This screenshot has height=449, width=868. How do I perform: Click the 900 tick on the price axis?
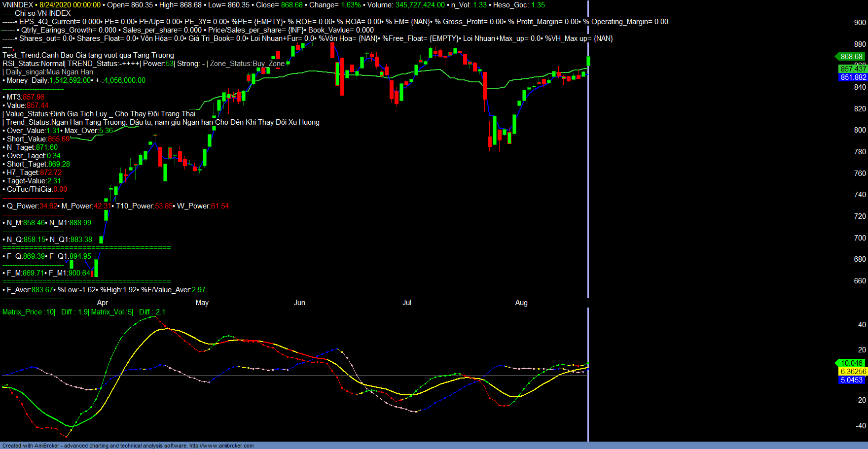click(x=860, y=23)
